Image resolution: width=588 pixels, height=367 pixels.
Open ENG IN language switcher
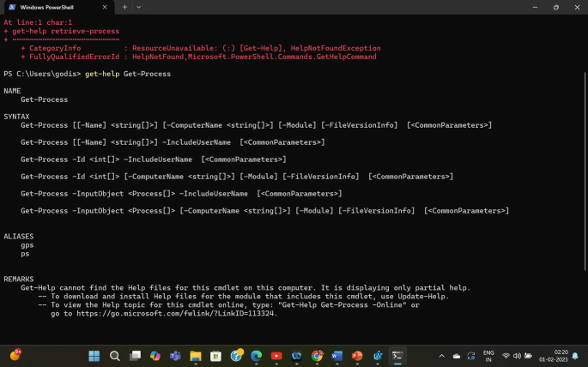(488, 356)
